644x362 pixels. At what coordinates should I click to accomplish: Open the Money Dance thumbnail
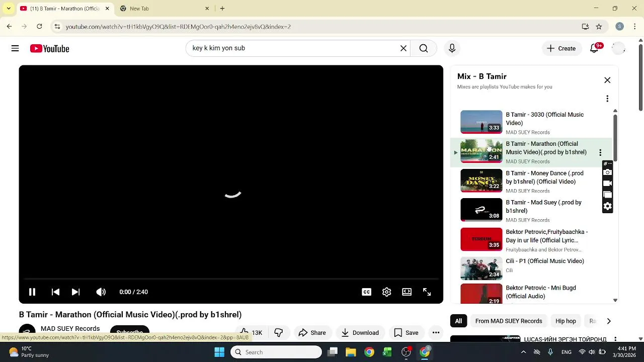tap(481, 181)
